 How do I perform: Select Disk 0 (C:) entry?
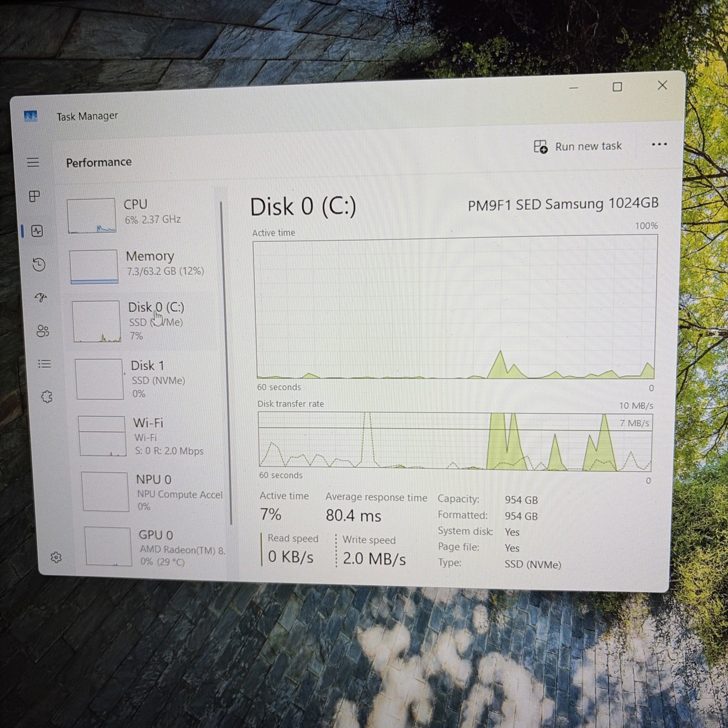tap(147, 322)
